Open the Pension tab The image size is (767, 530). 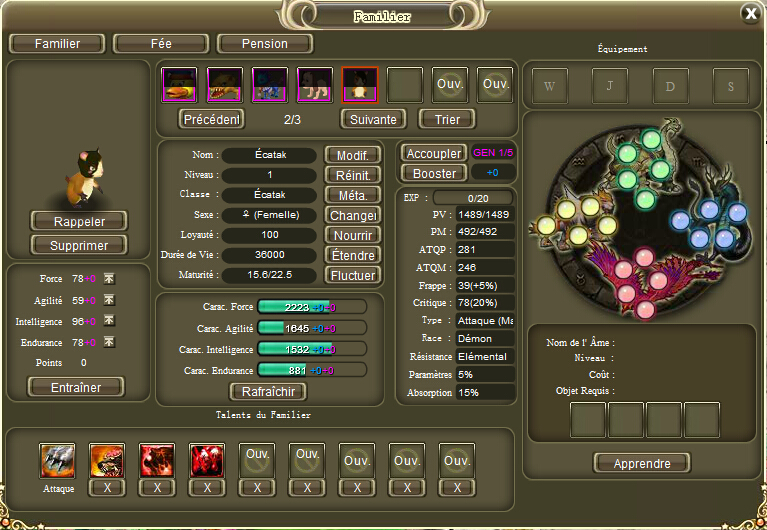(265, 44)
